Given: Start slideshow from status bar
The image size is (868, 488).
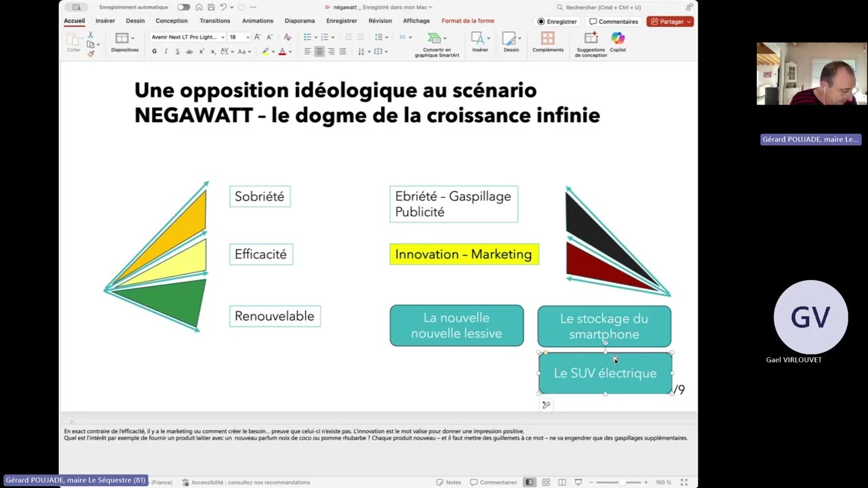Looking at the screenshot, I should [x=578, y=482].
